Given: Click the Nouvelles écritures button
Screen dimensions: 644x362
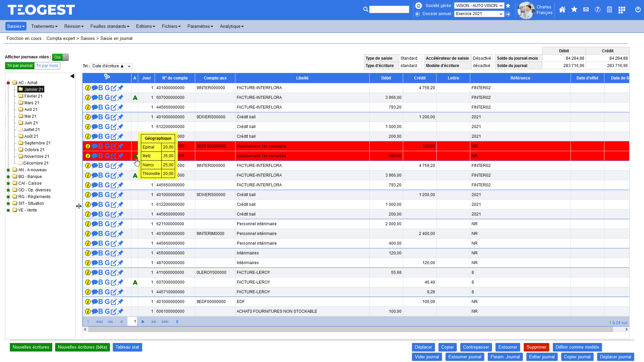Looking at the screenshot, I should (x=31, y=347).
